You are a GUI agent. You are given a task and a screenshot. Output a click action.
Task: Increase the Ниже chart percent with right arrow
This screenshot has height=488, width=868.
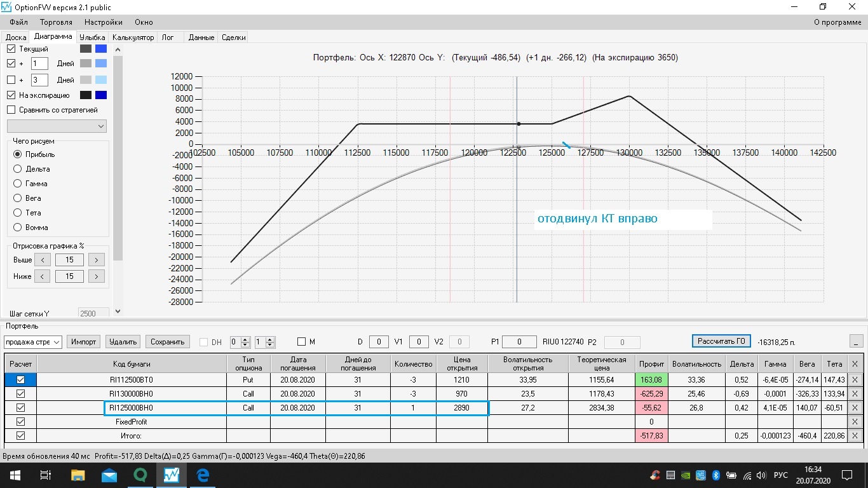(97, 276)
